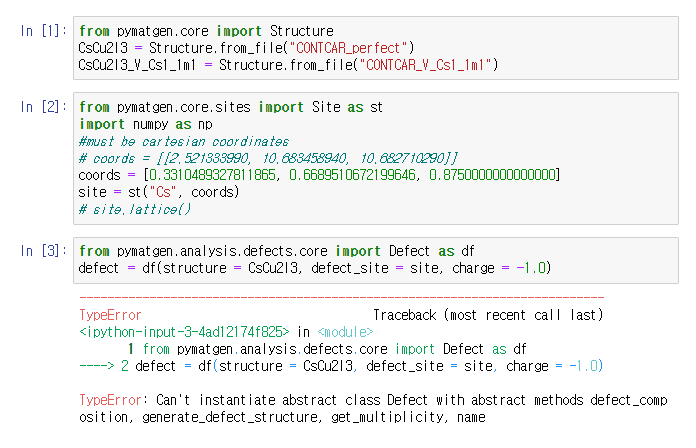Viewport: 696px width, 448px height.
Task: Click inside the first code cell
Action: point(376,48)
